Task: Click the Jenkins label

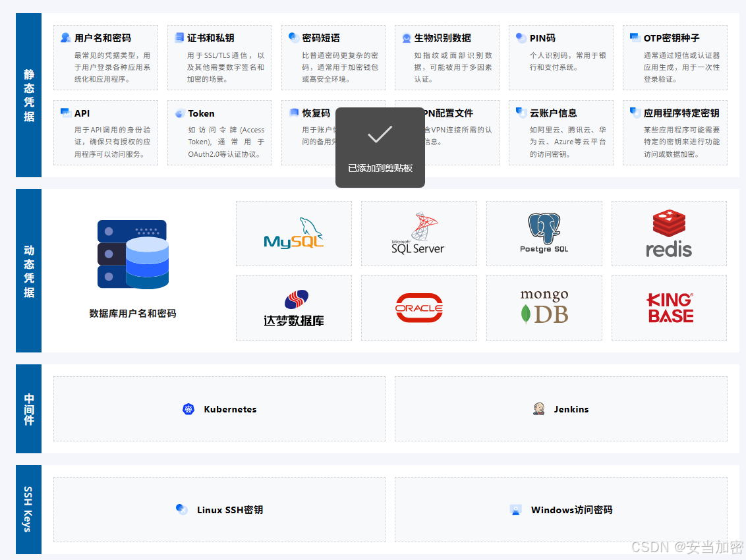Action: [x=571, y=409]
